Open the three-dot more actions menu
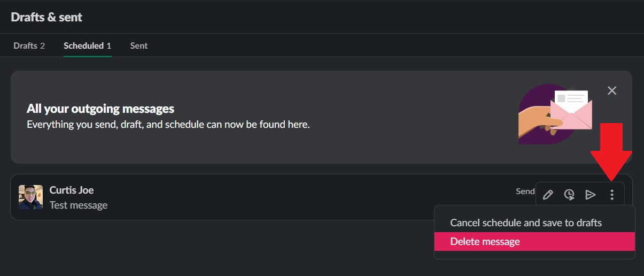This screenshot has width=644, height=276. click(612, 195)
